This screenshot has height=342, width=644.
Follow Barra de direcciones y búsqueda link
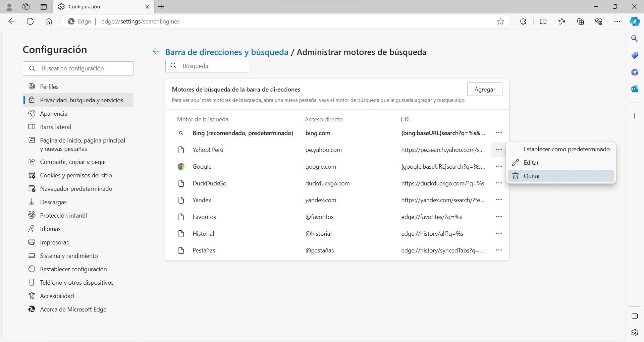click(x=227, y=52)
